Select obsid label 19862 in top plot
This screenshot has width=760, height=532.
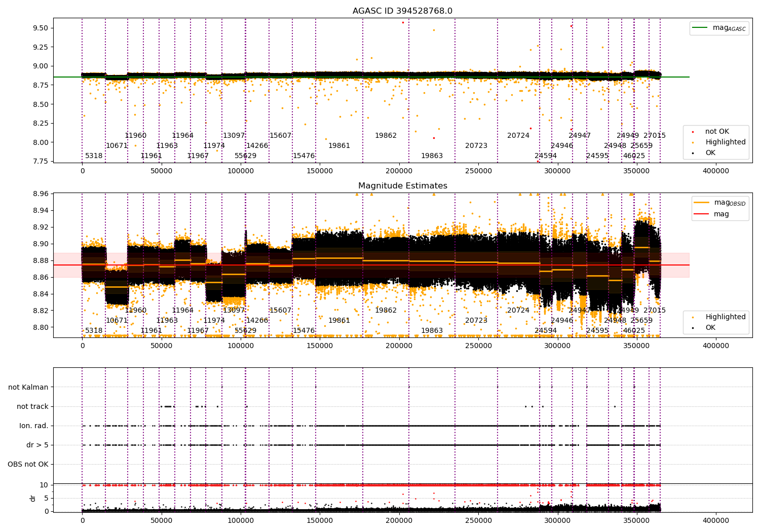(386, 136)
